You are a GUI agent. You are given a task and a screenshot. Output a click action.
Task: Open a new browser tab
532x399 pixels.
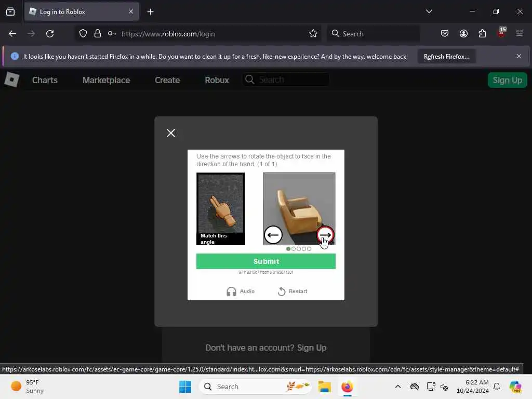tap(150, 12)
